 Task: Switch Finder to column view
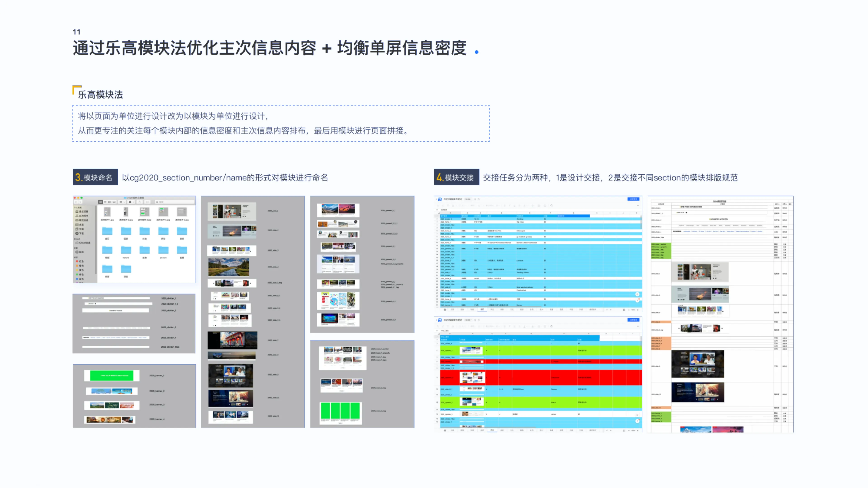110,202
